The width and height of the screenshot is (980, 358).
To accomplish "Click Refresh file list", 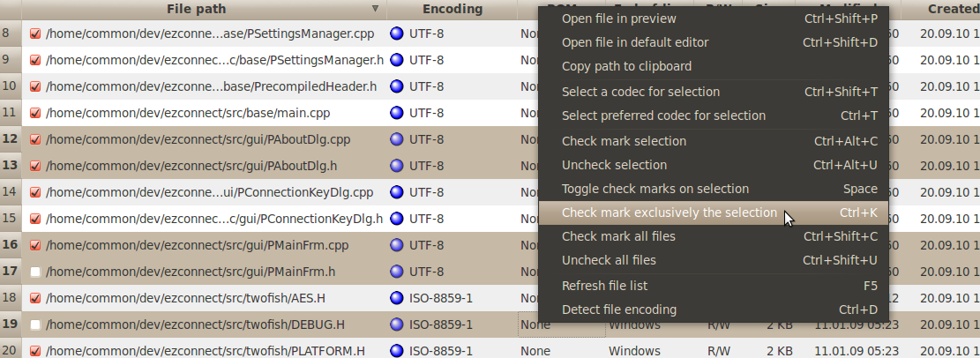I will 604,286.
